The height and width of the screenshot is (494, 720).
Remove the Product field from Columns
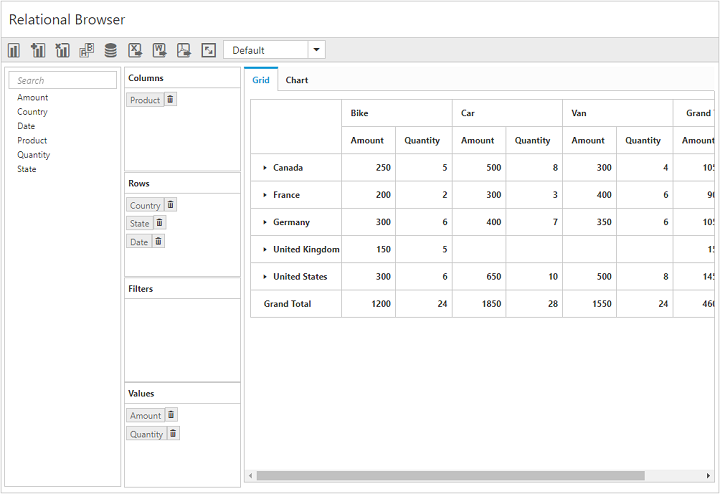click(x=170, y=100)
